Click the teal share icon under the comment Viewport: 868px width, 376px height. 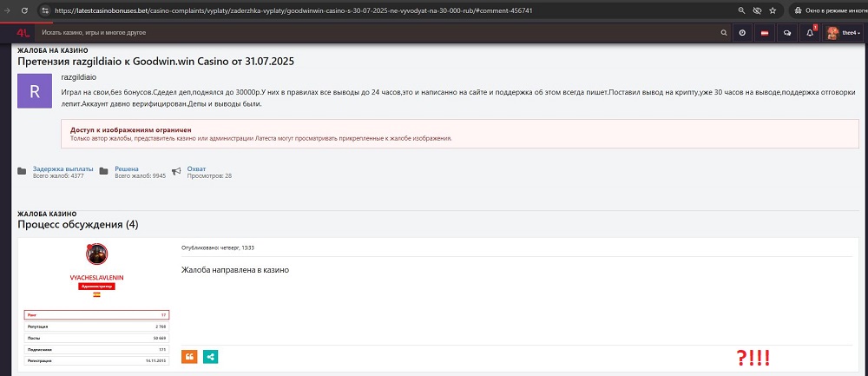coord(210,356)
